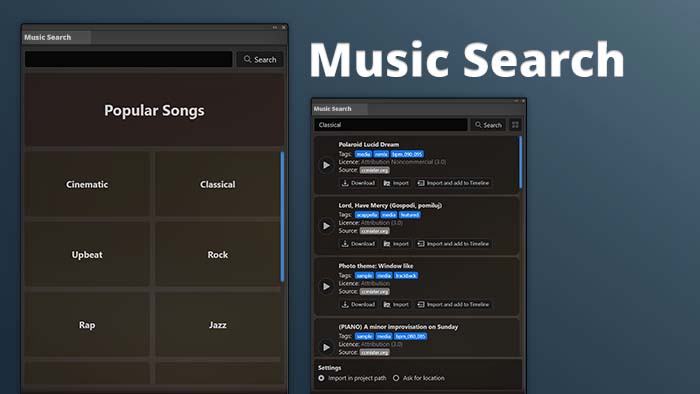Click the featured tag on Lord, Have Mercy

[409, 215]
